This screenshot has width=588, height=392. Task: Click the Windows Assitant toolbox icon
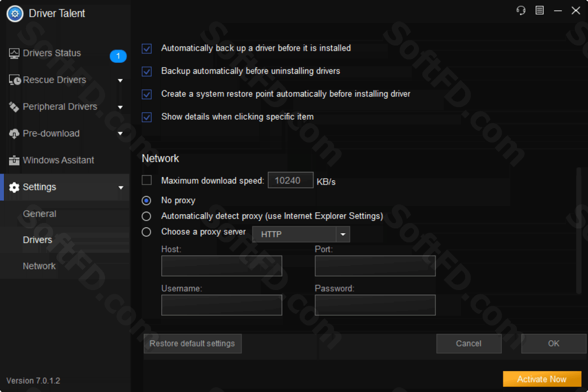pyautogui.click(x=14, y=160)
